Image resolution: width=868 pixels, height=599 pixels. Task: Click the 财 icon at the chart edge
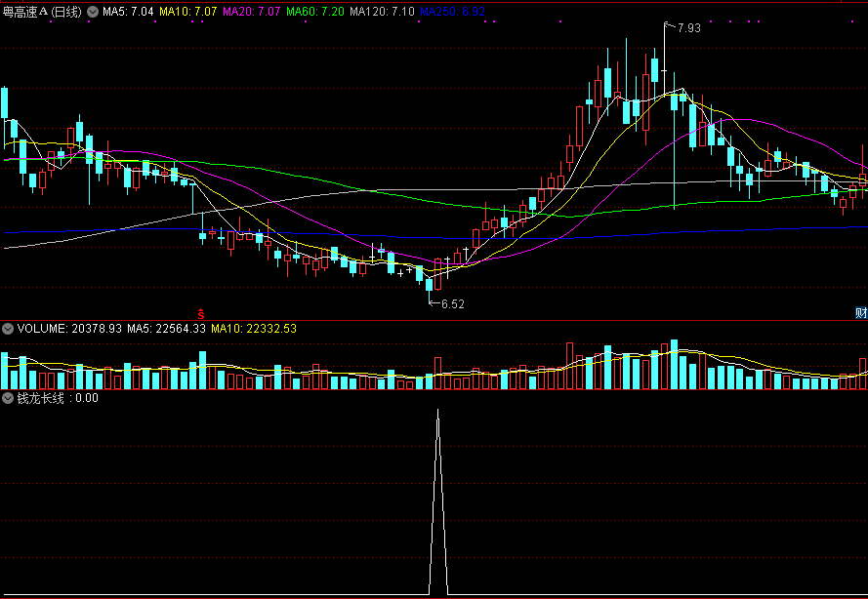[x=861, y=313]
